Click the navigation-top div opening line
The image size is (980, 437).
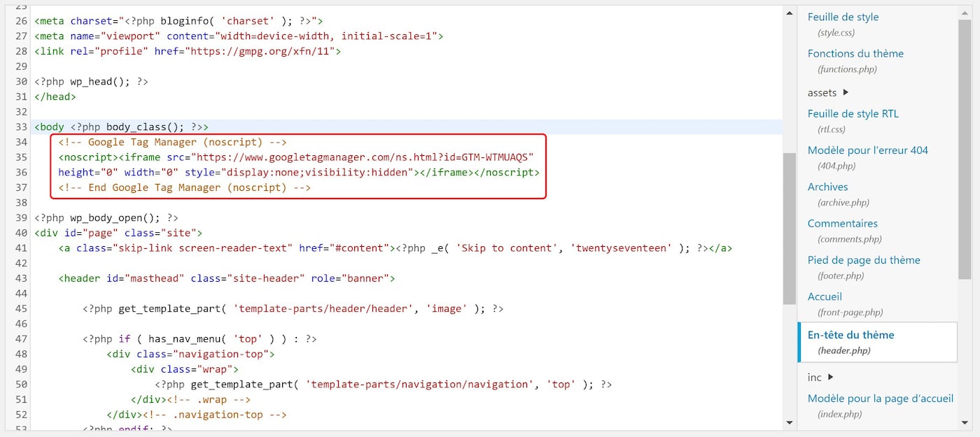(190, 354)
